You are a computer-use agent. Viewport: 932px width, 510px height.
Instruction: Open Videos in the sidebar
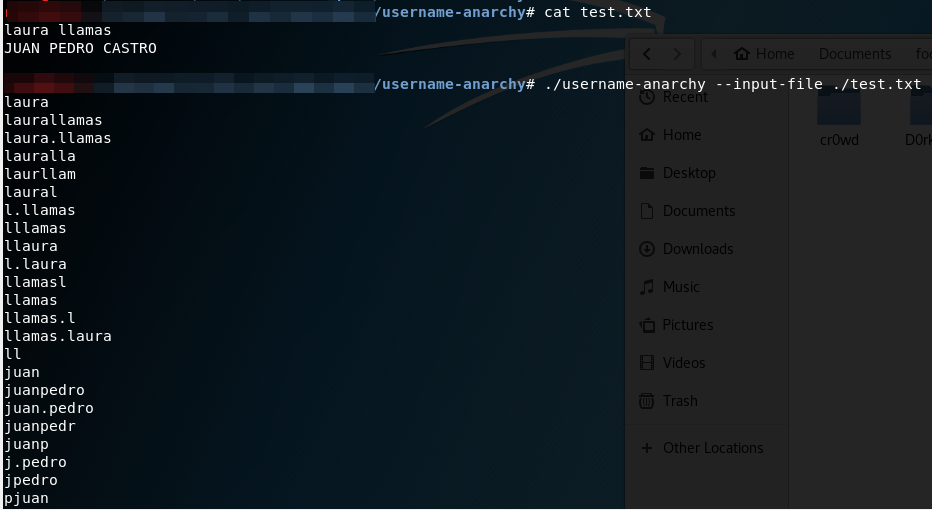[683, 363]
